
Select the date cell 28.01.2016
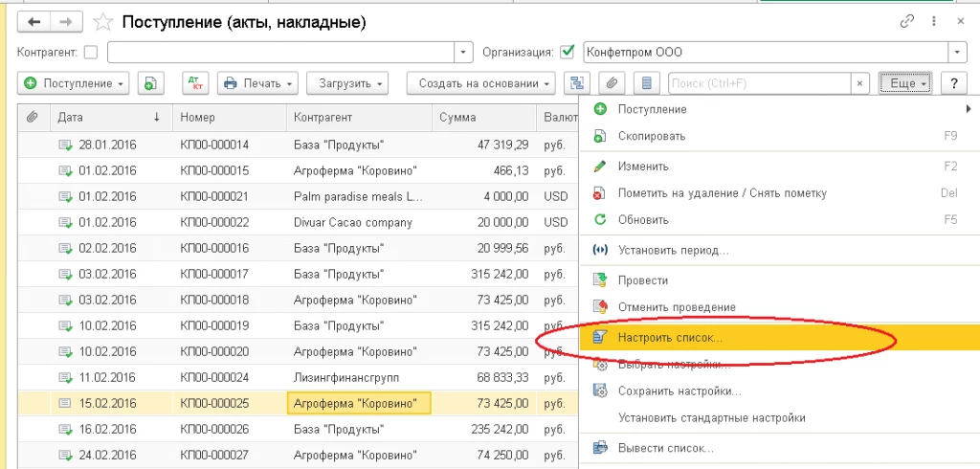(111, 145)
